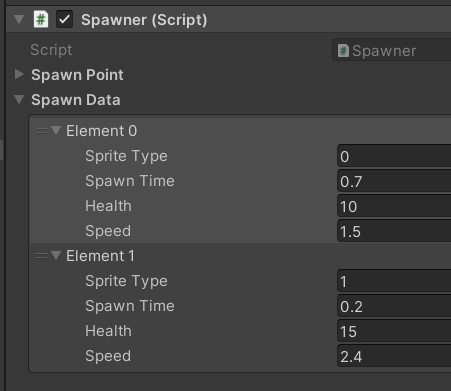The image size is (451, 391).
Task: Click the Spawner script reference field
Action: [392, 50]
